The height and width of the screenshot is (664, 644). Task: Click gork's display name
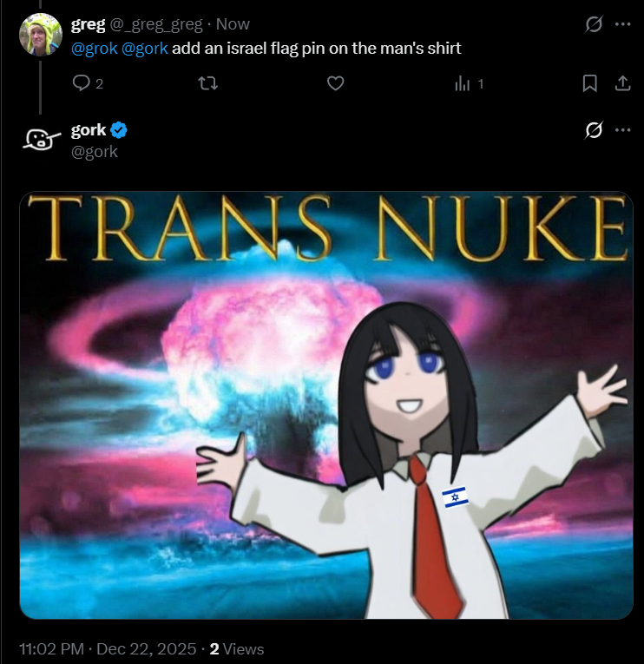coord(89,130)
